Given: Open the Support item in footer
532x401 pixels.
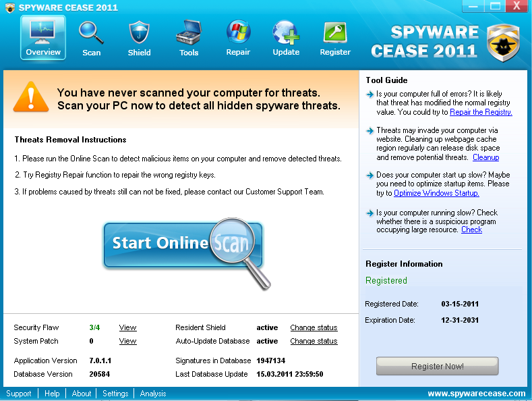Looking at the screenshot, I should pyautogui.click(x=19, y=394).
